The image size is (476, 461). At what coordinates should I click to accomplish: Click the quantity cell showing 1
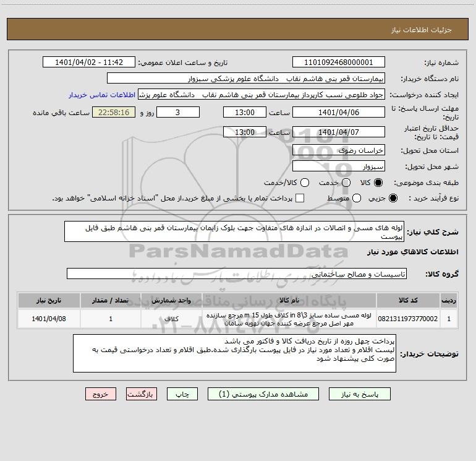click(x=111, y=319)
